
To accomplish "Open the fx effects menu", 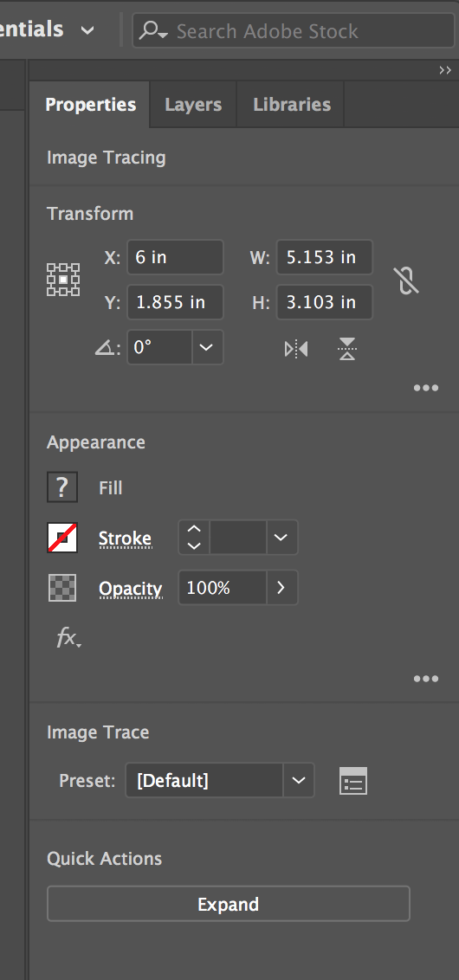I will (68, 638).
